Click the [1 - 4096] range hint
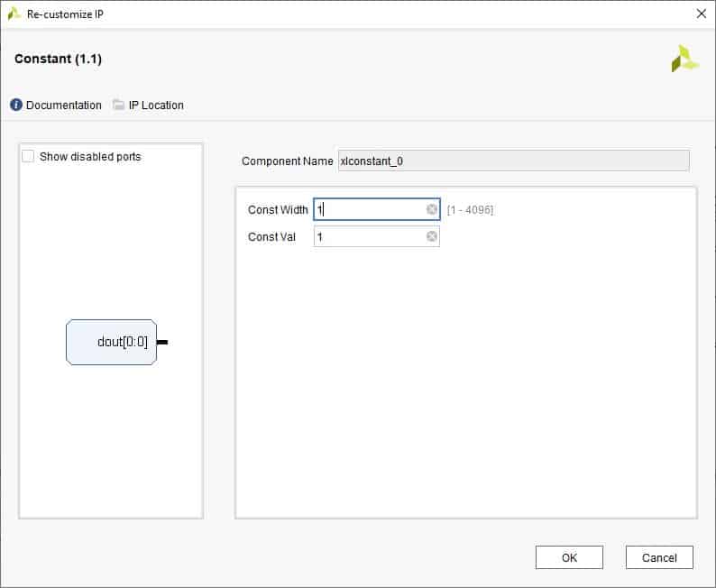The width and height of the screenshot is (716, 588). click(470, 210)
